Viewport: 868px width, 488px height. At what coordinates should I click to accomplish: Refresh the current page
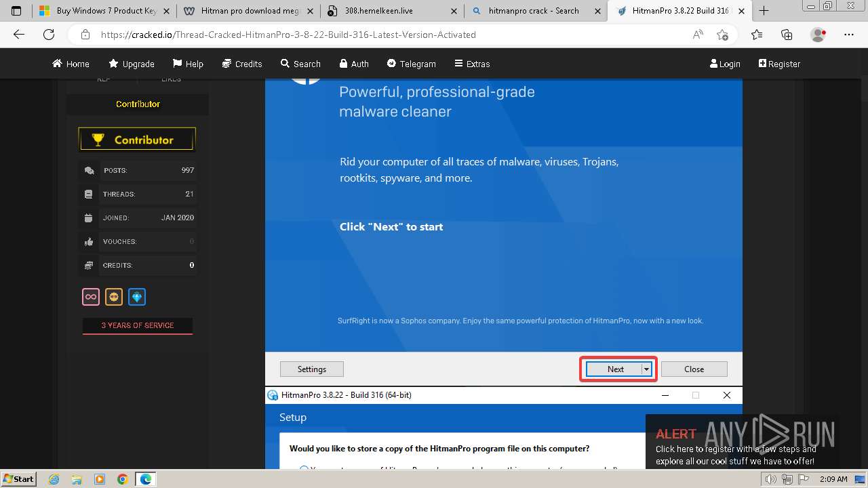49,35
